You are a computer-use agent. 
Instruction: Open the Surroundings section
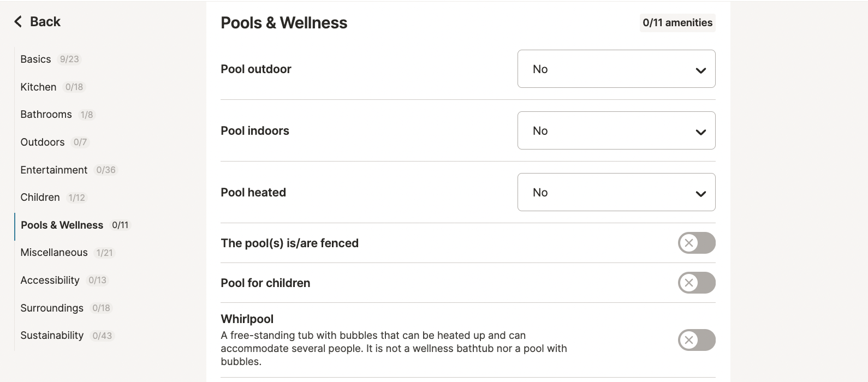point(52,308)
